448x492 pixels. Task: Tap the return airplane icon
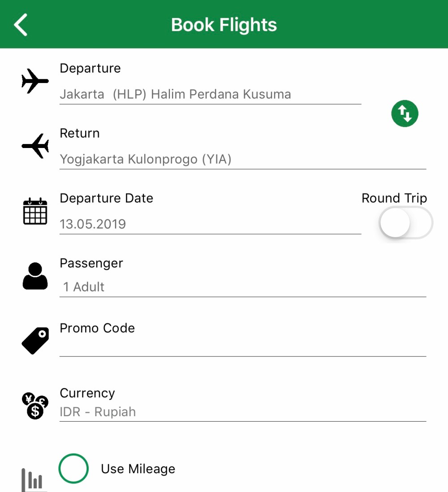click(35, 146)
